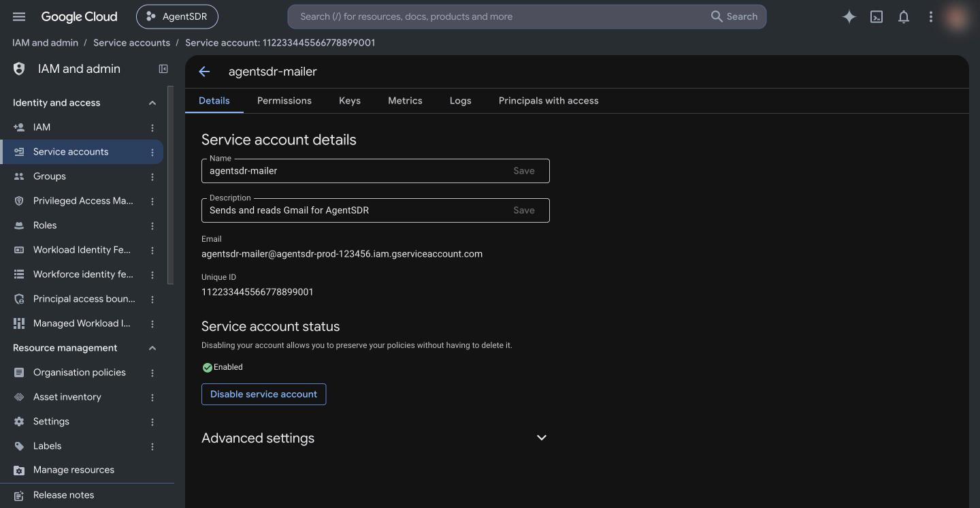Open Managed Workload item's three-dot menu
This screenshot has width=980, height=508.
point(152,323)
